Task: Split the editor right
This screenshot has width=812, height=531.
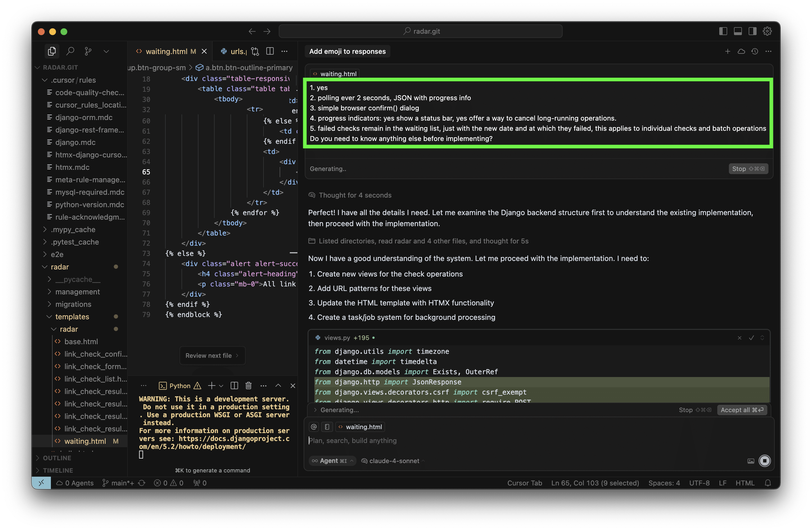Action: [x=270, y=51]
